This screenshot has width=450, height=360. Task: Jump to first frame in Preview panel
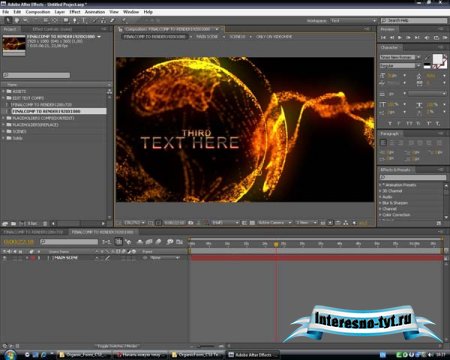pos(383,38)
